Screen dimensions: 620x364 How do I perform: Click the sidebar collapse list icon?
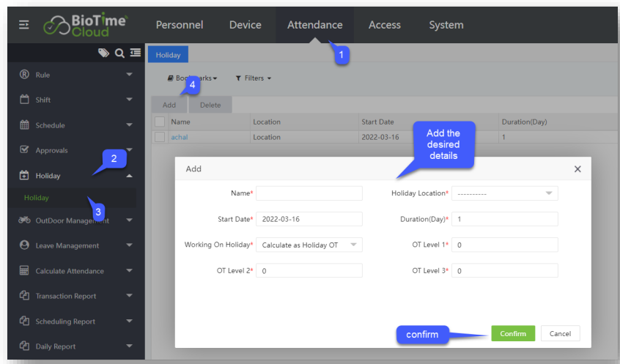135,53
